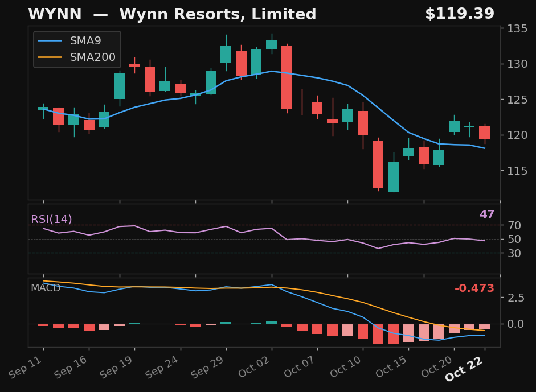Click the orange SMA200 legend line swatch
The width and height of the screenshot is (536, 392).
point(50,57)
